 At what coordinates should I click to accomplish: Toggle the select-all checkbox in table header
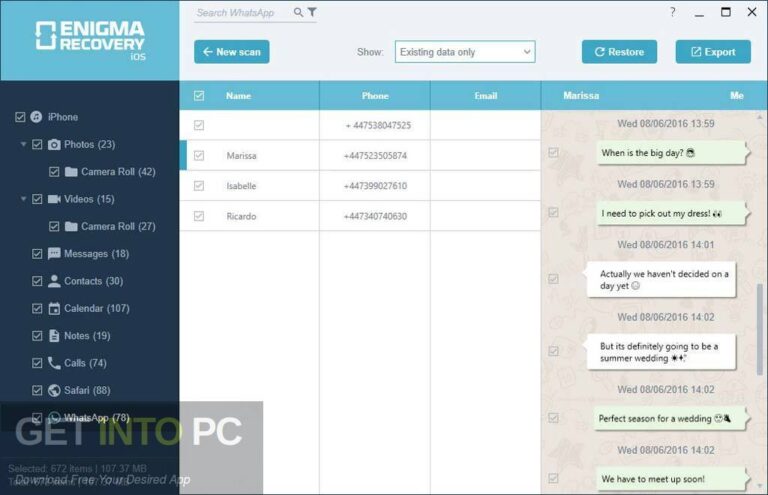199,95
